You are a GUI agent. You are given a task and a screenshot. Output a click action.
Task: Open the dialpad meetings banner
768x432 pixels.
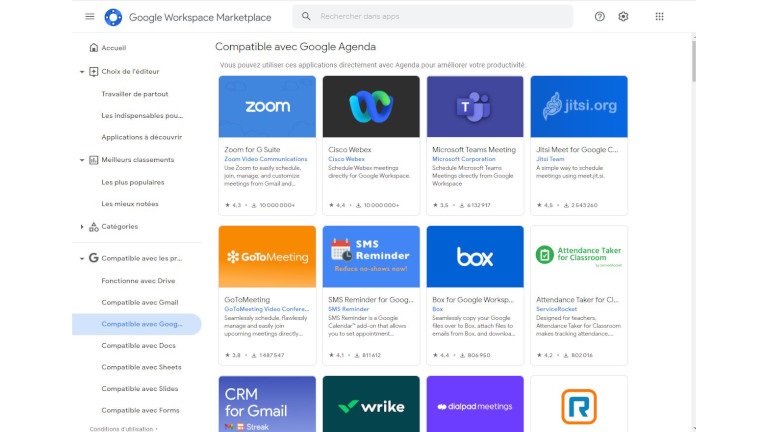tap(475, 404)
